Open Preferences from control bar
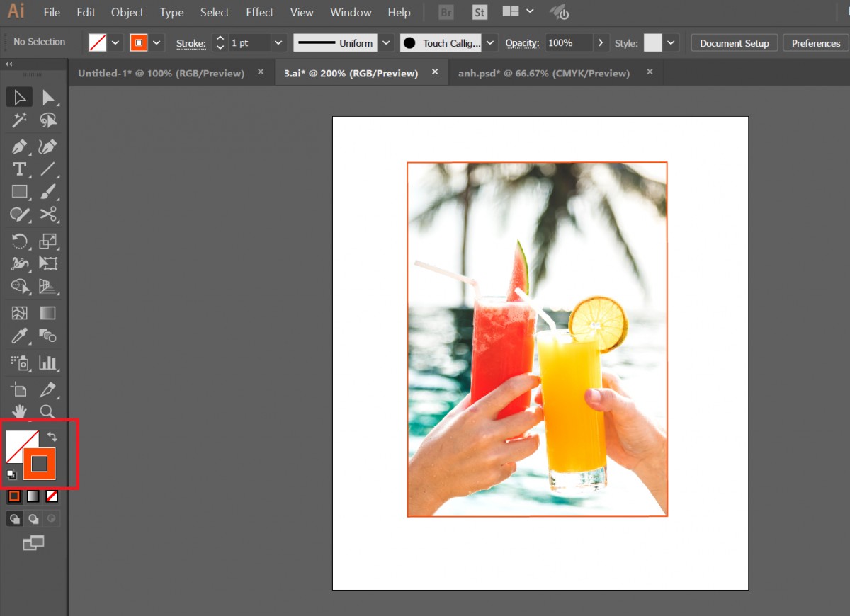The height and width of the screenshot is (616, 850). (x=815, y=43)
